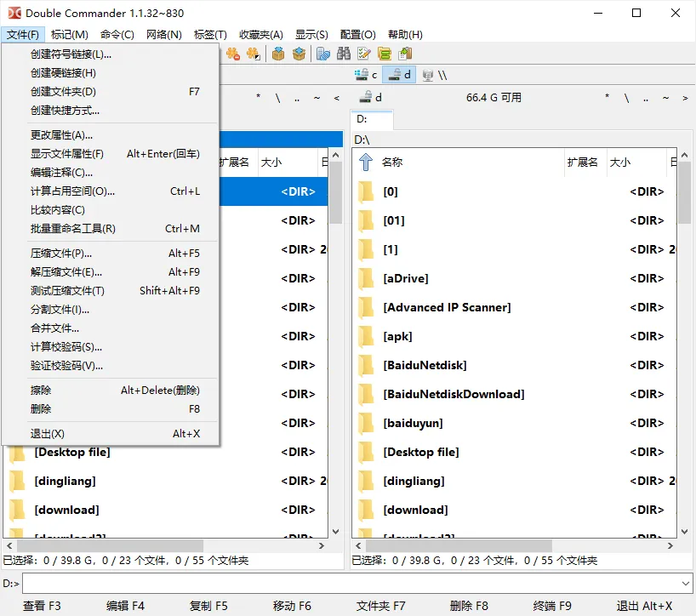Select drive d in drive bar
This screenshot has width=696, height=616.
399,75
